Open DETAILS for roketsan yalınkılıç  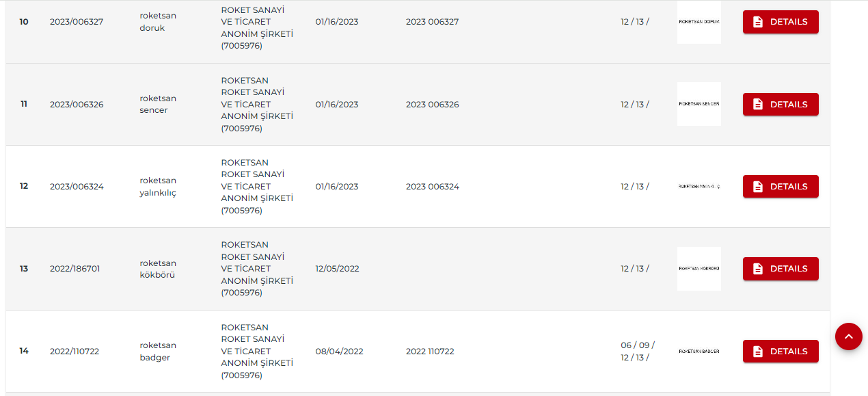(x=781, y=187)
